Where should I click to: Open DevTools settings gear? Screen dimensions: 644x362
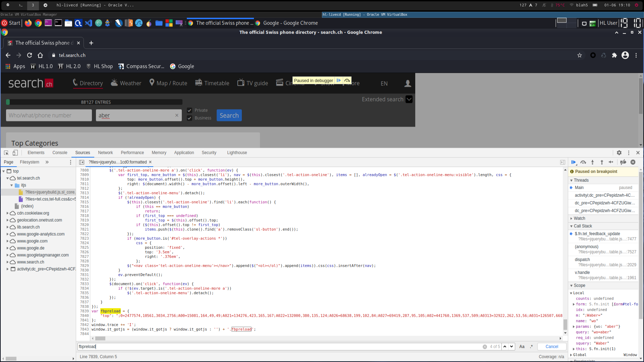619,153
